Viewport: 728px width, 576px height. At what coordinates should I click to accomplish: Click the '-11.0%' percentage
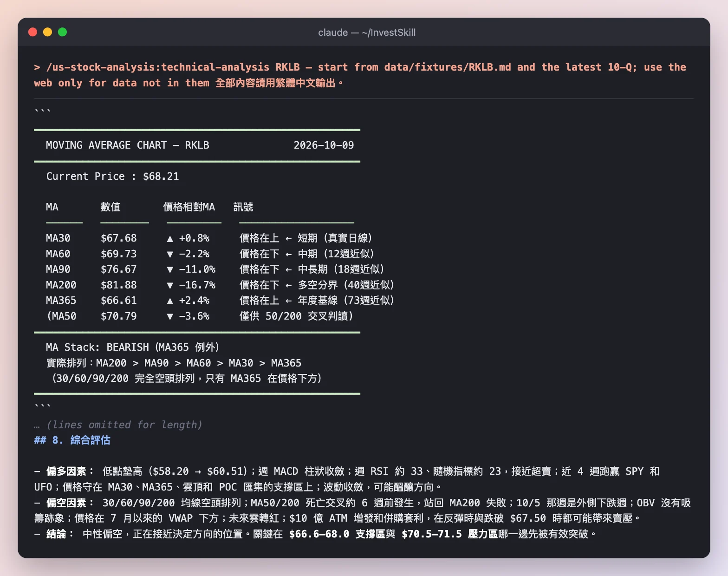[x=197, y=269]
